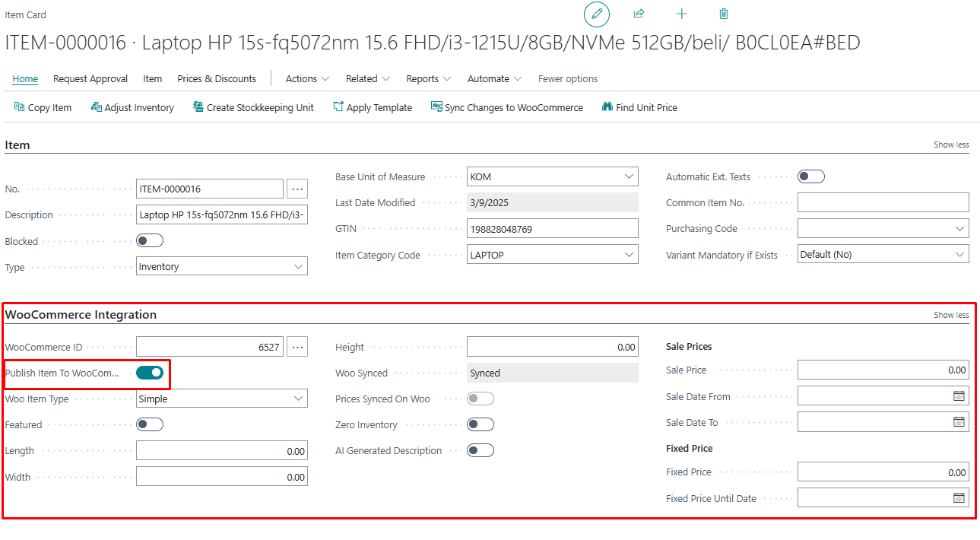This screenshot has width=980, height=540.
Task: Select the Home tab
Action: click(25, 79)
